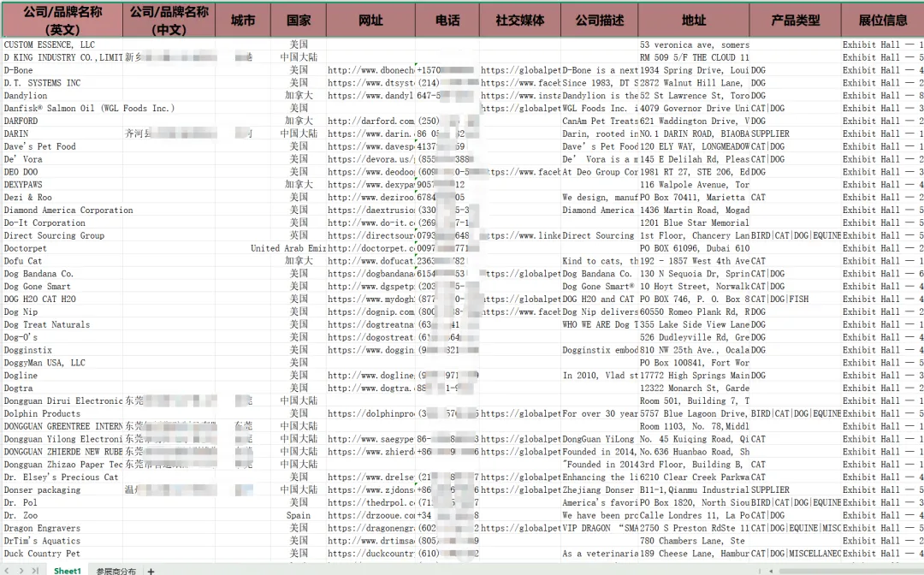Viewport: 924px width, 575px height.
Task: Open the https://drzooue.co URL link
Action: 370,515
